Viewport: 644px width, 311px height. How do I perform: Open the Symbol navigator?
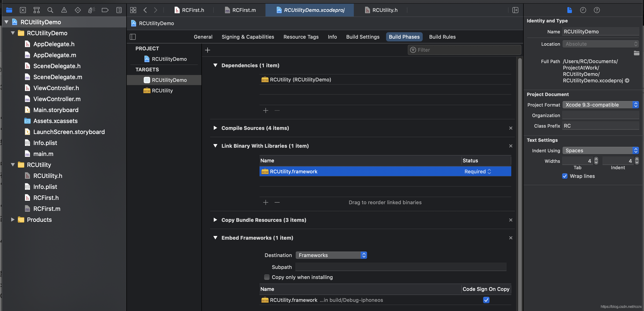(x=36, y=10)
